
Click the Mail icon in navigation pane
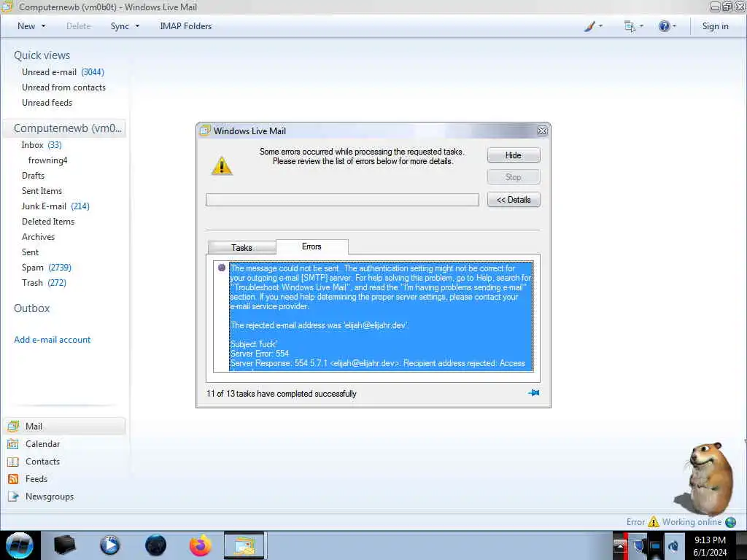click(x=13, y=426)
